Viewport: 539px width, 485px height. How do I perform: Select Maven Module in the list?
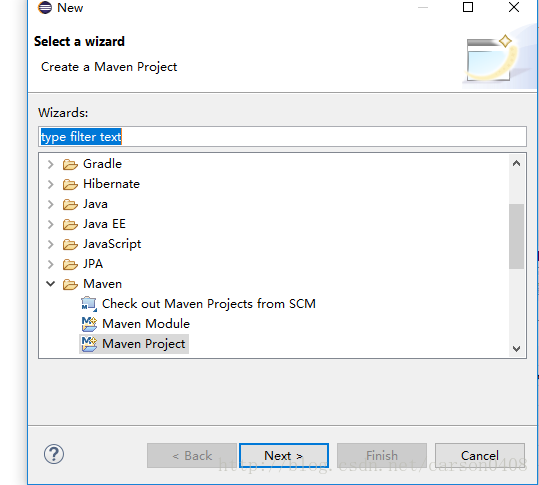[146, 324]
